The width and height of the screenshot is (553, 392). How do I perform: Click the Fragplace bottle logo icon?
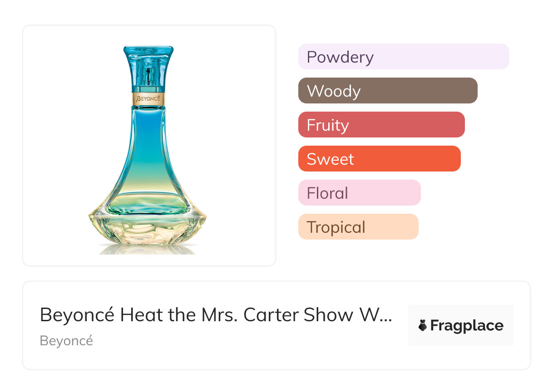tap(423, 325)
